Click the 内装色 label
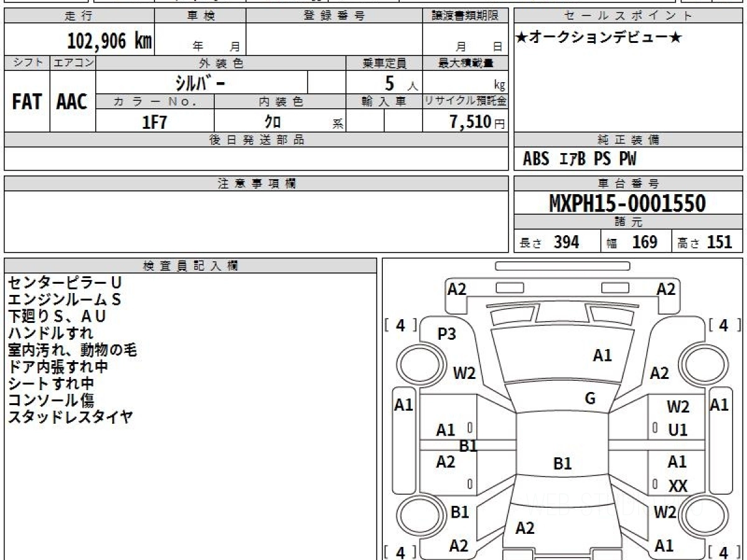This screenshot has width=747, height=560. 280,101
